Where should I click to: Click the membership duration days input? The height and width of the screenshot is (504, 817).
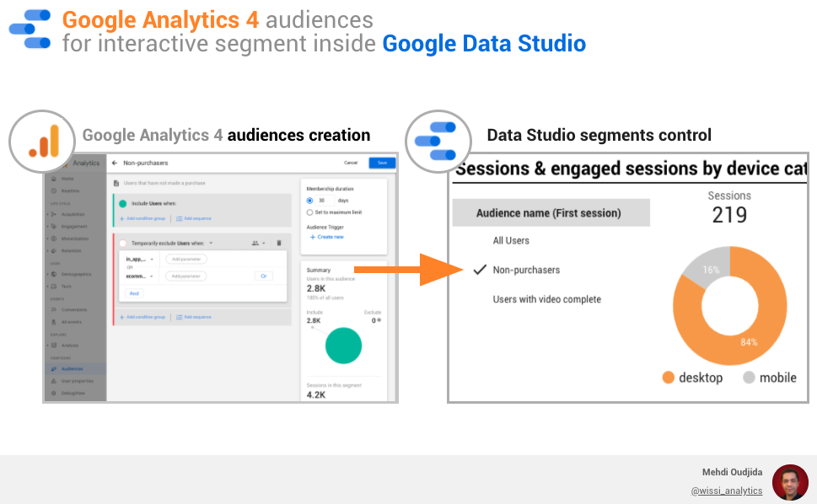(x=324, y=201)
